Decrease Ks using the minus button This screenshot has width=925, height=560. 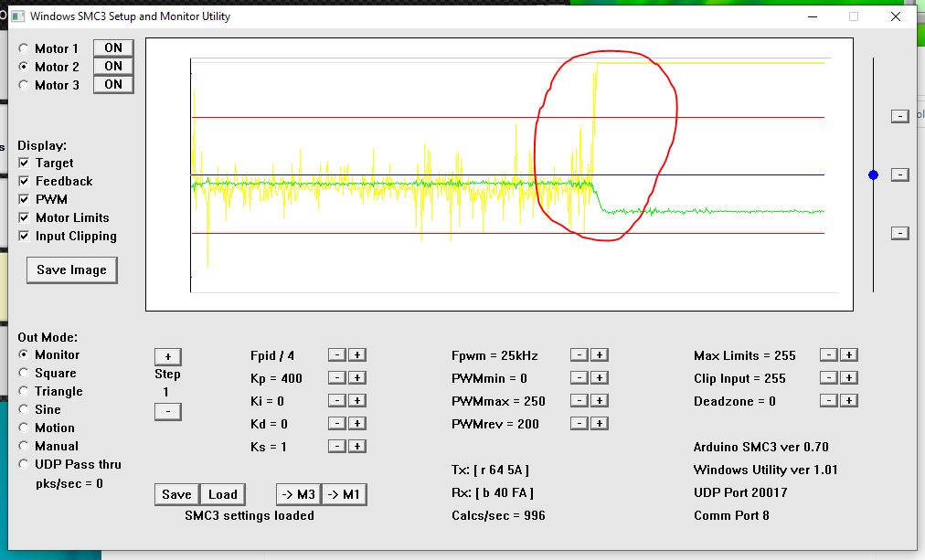[x=336, y=446]
